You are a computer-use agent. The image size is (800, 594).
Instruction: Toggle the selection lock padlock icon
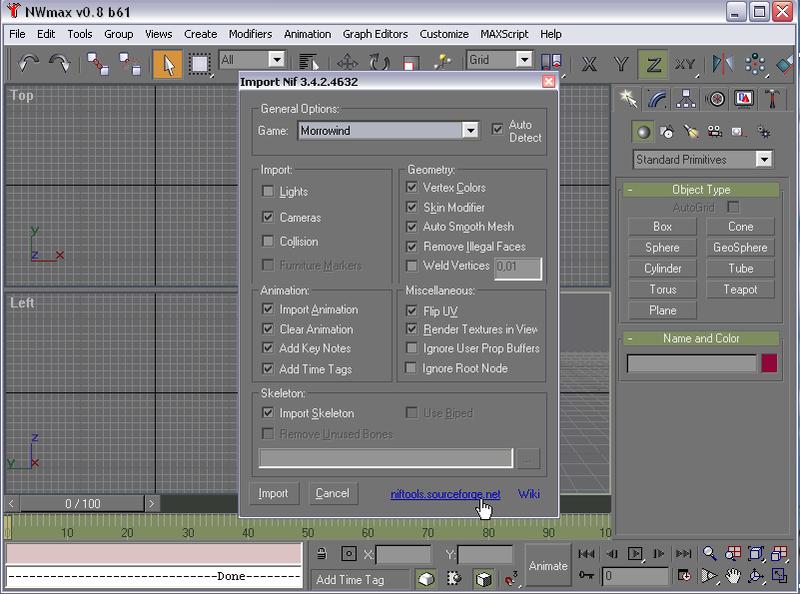coord(321,554)
